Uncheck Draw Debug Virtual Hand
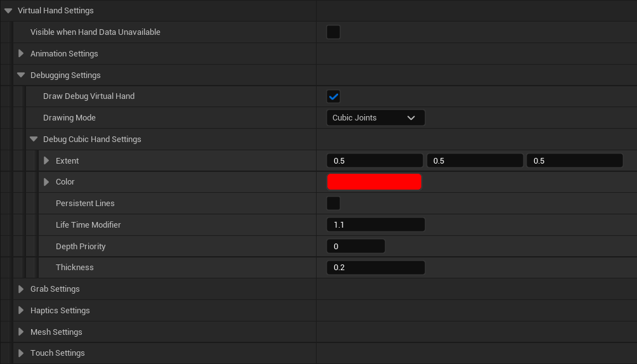 333,96
